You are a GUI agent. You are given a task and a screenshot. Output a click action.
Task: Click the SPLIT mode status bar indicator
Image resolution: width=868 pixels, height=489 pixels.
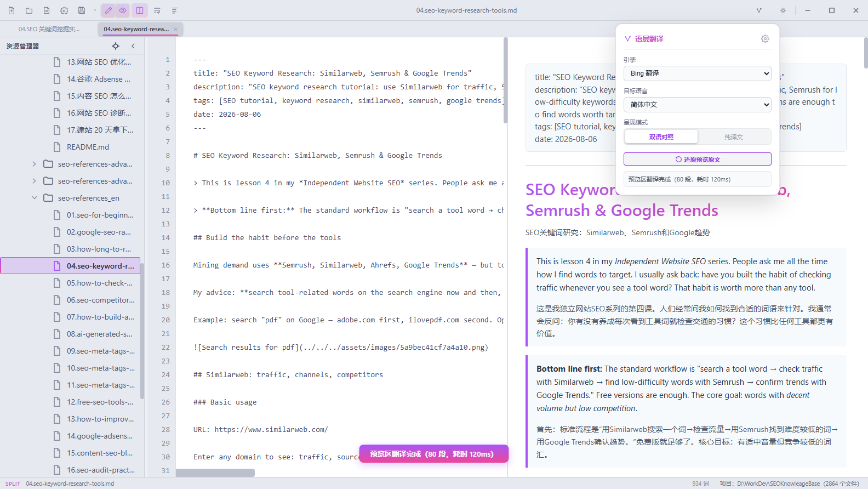pyautogui.click(x=13, y=484)
